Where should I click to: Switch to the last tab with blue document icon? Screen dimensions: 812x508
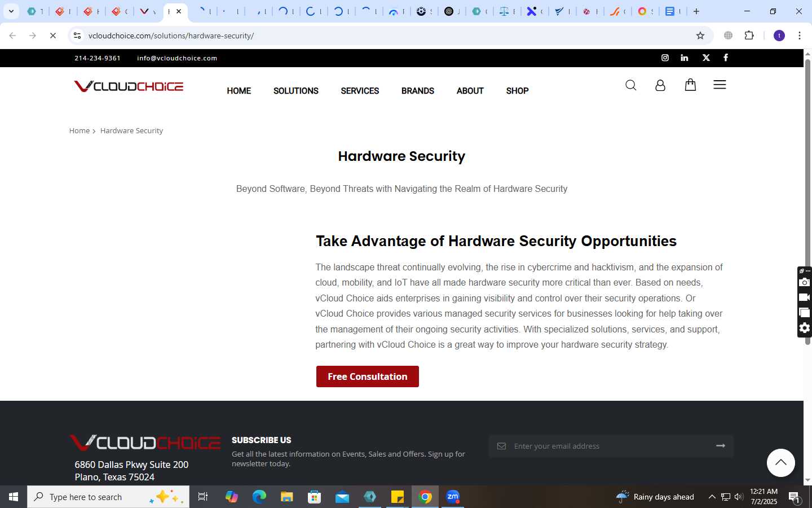(x=672, y=11)
